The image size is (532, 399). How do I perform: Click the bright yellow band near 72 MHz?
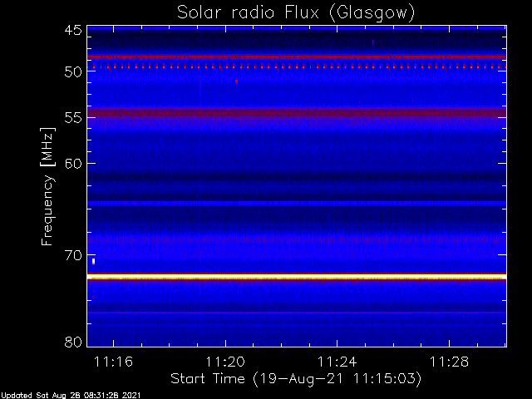(x=297, y=277)
